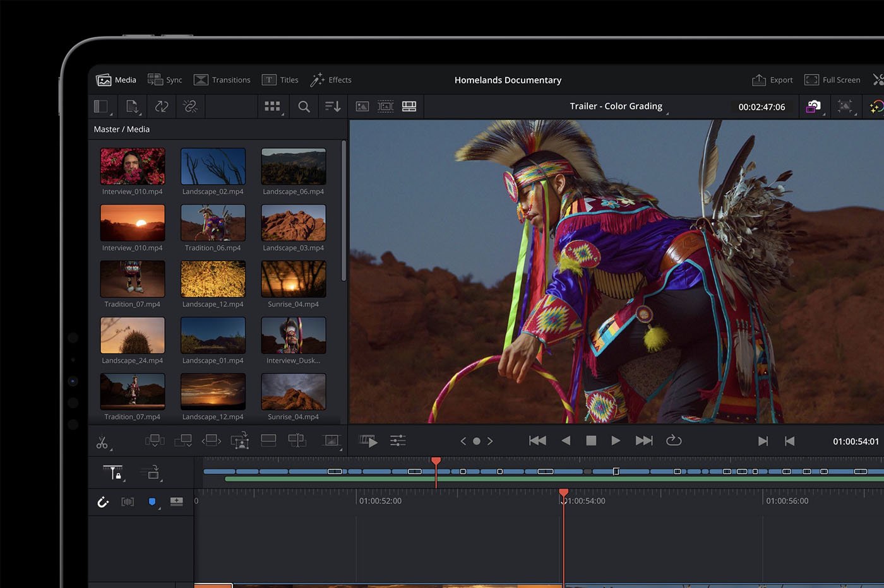Click the scissors split clip tool

[102, 442]
